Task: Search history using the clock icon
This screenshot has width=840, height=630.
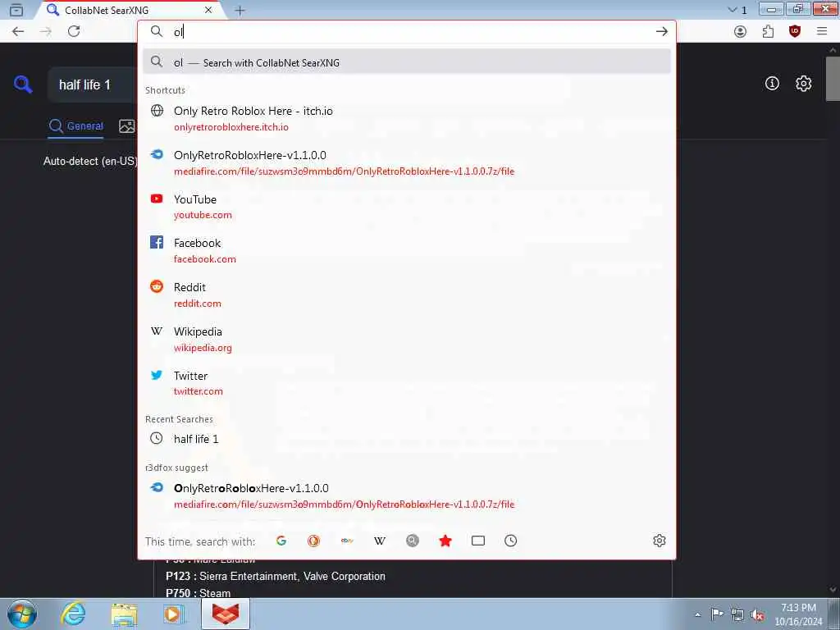Action: [x=510, y=541]
